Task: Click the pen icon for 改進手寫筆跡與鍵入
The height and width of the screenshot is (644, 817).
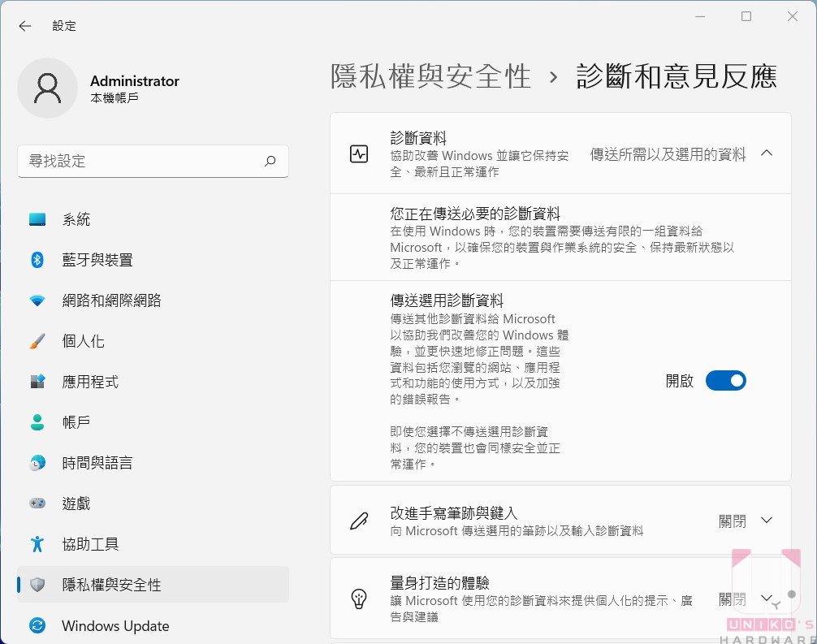Action: [358, 521]
